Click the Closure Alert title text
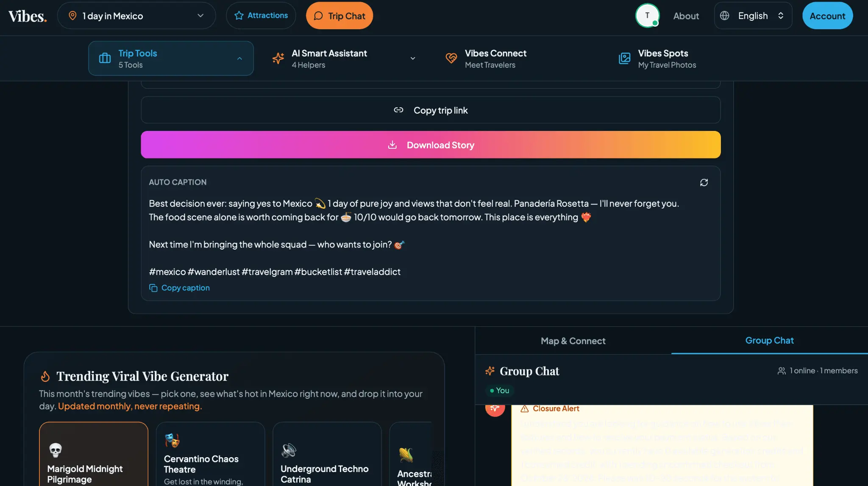The width and height of the screenshot is (868, 486). coord(556,408)
